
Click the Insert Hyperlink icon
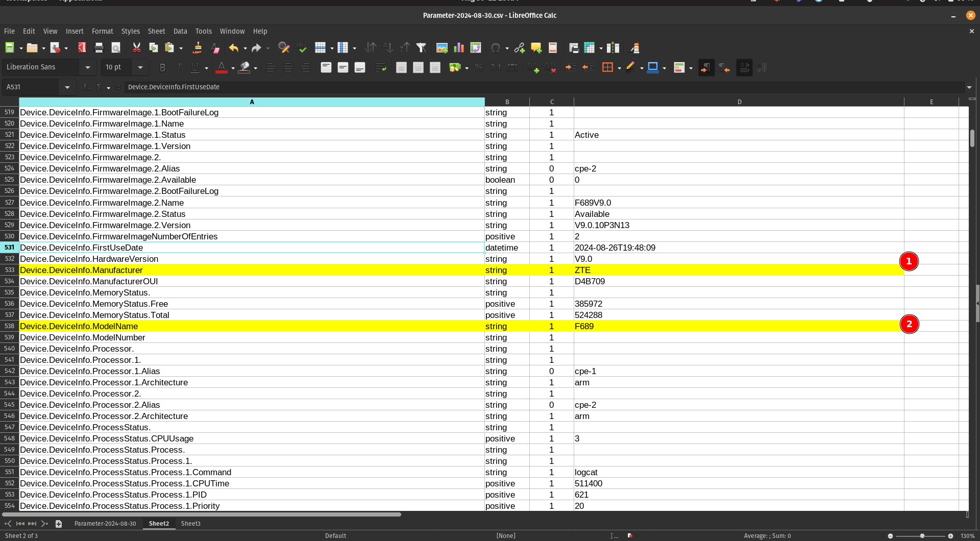(519, 48)
